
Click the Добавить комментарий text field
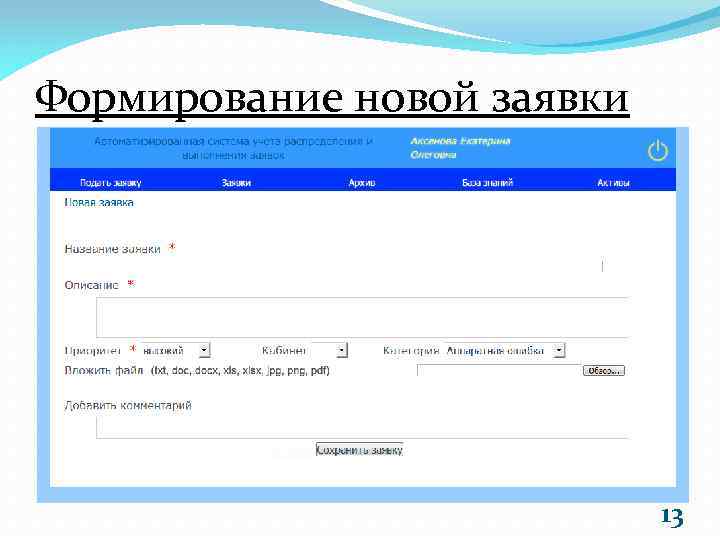(362, 427)
